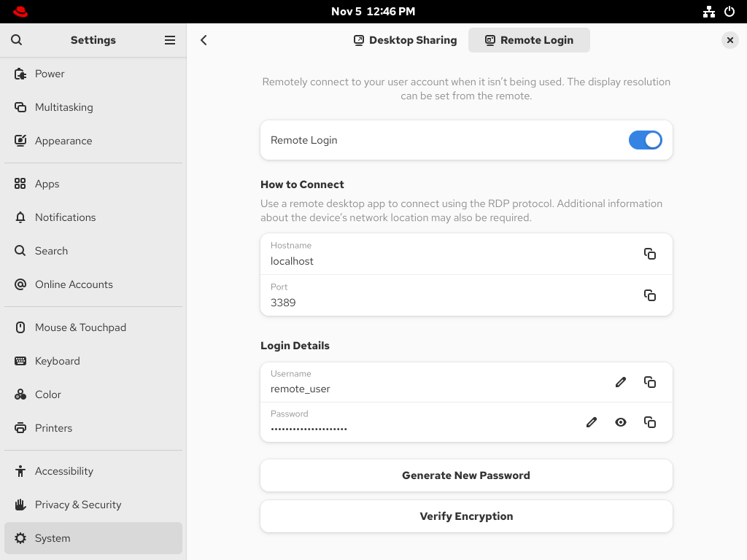Open search in Settings sidebar
Image resolution: width=747 pixels, height=560 pixels.
click(x=16, y=40)
